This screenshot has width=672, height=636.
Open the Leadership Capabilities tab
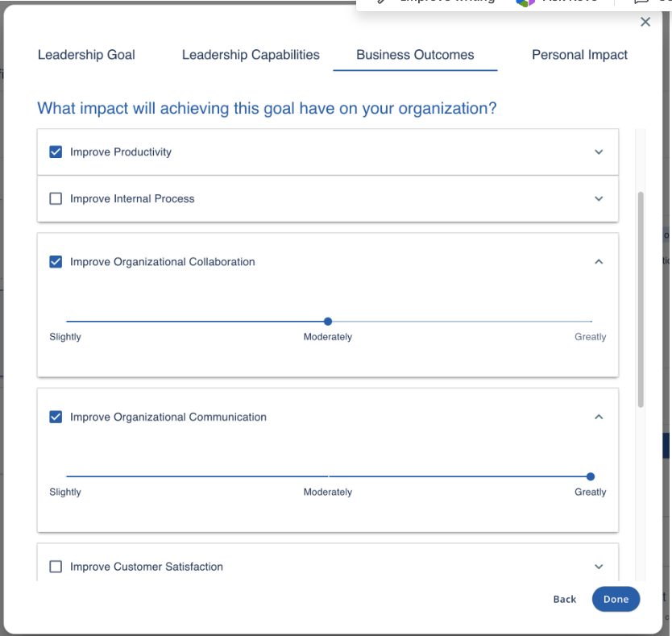pos(251,55)
